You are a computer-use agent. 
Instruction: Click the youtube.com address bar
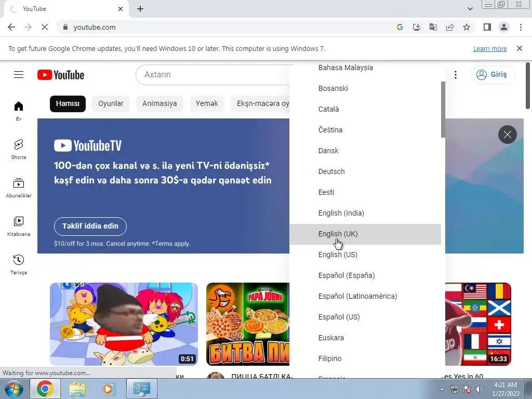224,27
